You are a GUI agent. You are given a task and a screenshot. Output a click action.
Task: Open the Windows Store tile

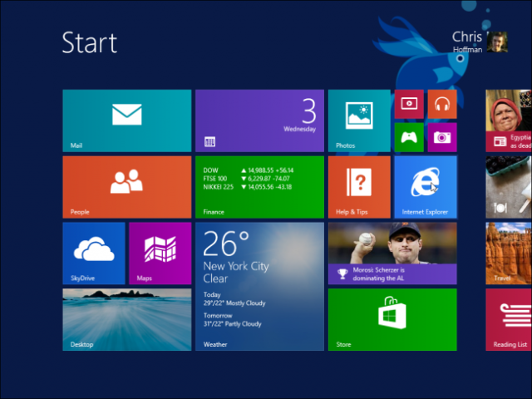392,320
